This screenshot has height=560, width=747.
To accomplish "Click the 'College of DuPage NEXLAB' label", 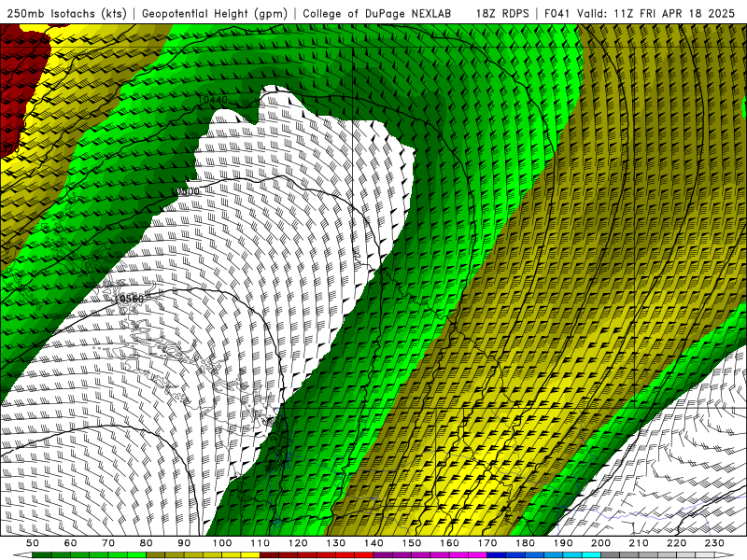I will pyautogui.click(x=376, y=13).
